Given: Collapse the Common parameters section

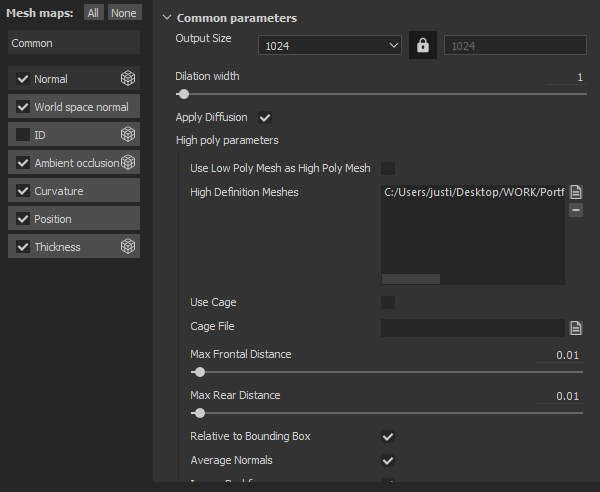Looking at the screenshot, I should (x=166, y=18).
